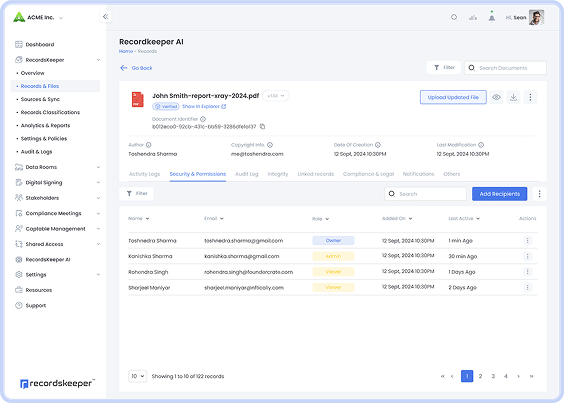Open more options beside the download icon
Screen dimensions: 564x404
(530, 97)
